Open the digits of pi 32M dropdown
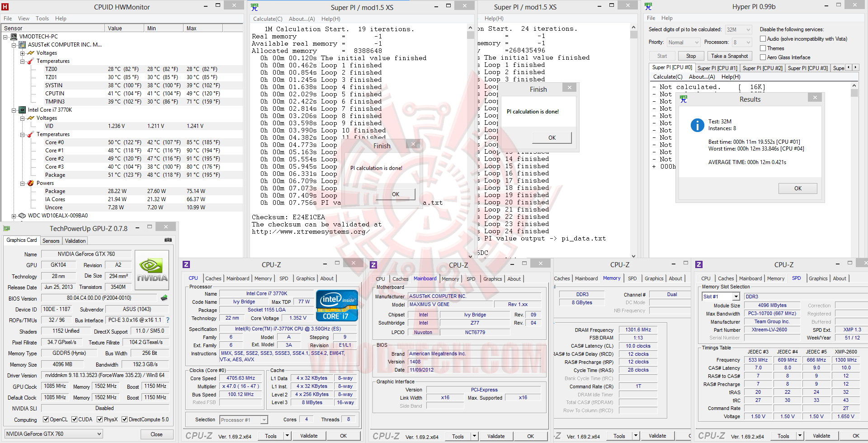 coord(738,30)
